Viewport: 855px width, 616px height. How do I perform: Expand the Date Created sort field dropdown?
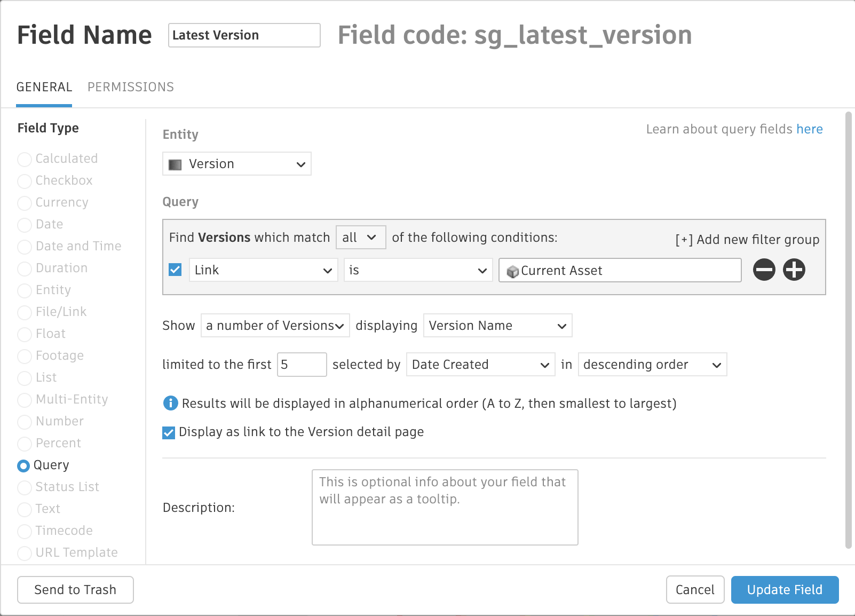coord(480,365)
